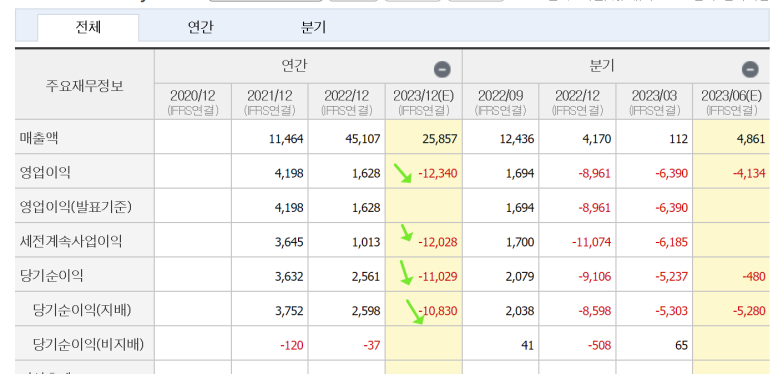Click the 2023/06(E) quarterly column header
The width and height of the screenshot is (773, 374).
[x=732, y=102]
